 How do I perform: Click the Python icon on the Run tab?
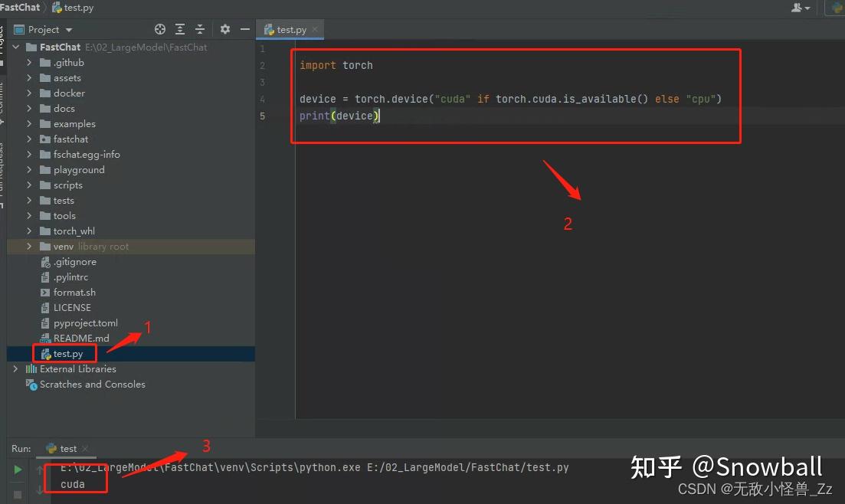[52, 448]
